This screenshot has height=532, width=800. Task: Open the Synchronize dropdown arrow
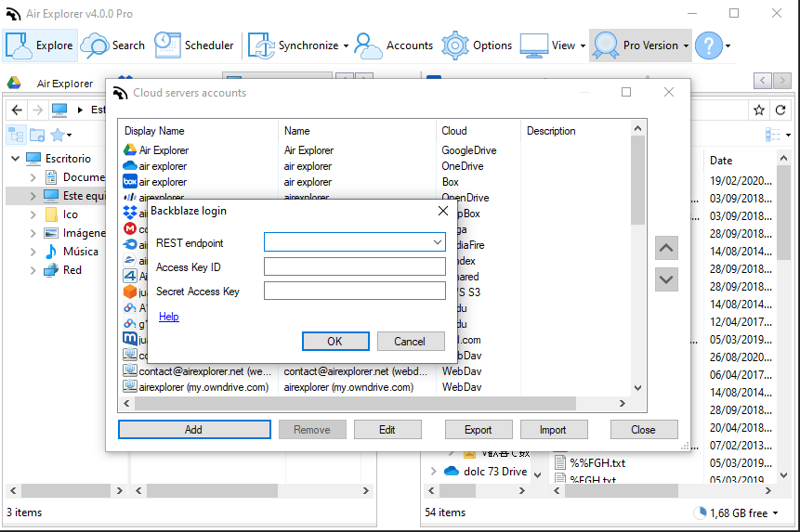[346, 45]
